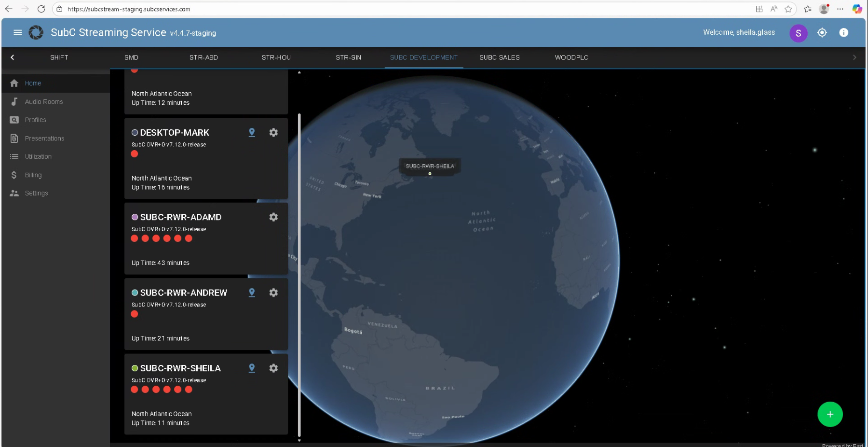Open settings gear for SUBC-RWR-SHEILA

tap(273, 368)
